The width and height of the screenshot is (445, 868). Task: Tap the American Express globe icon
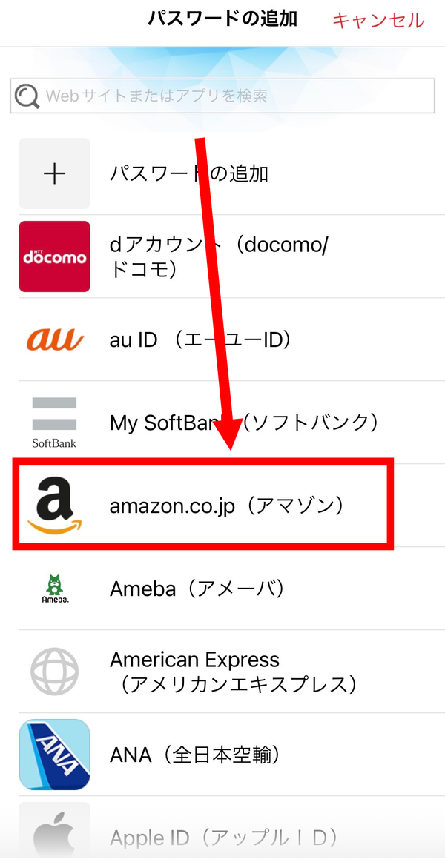[x=54, y=672]
